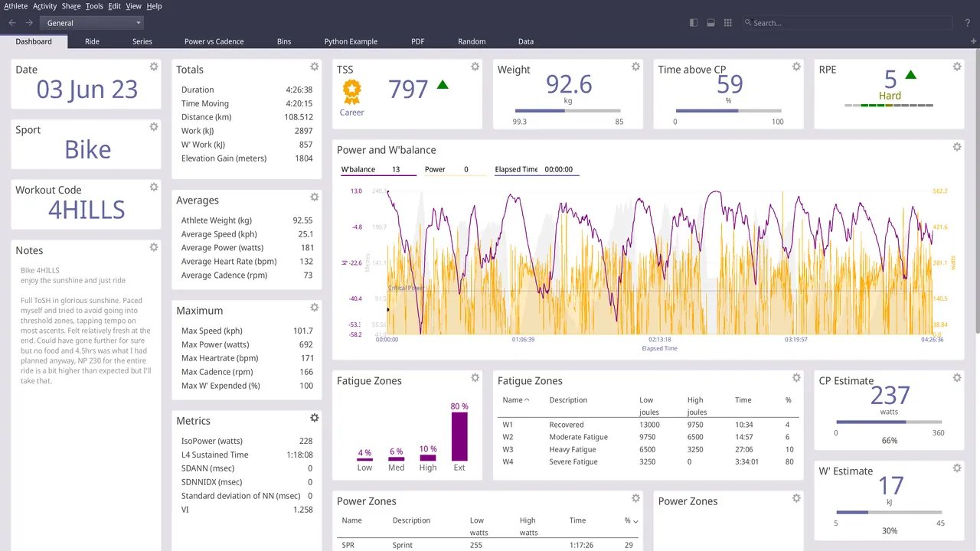Select the W4 Severe Fatigue row
Viewport: 980px width, 551px height.
click(x=648, y=462)
